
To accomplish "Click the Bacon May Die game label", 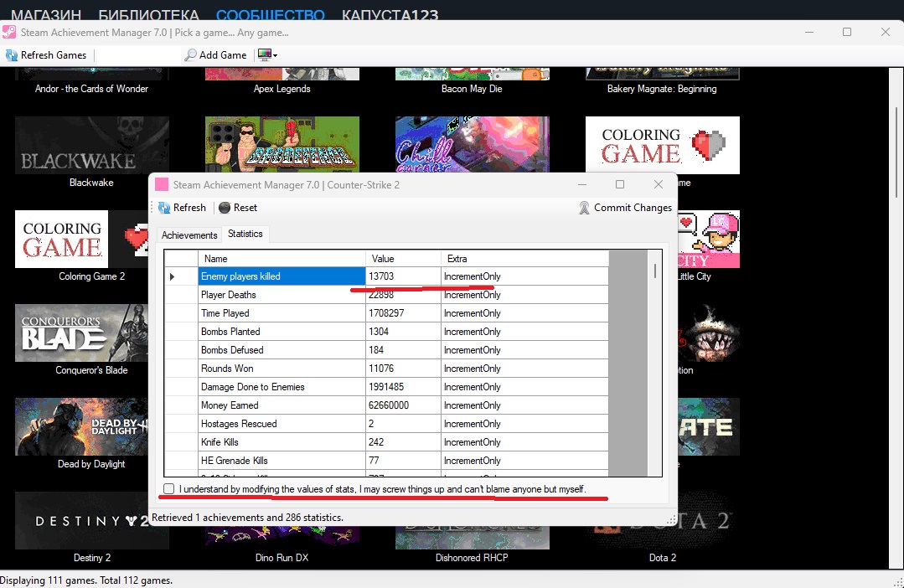I will click(x=472, y=89).
